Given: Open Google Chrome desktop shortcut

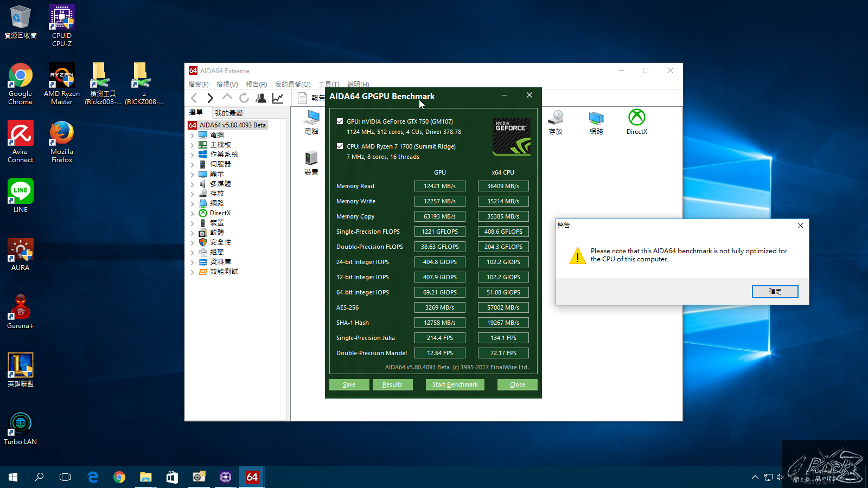Looking at the screenshot, I should click(21, 84).
